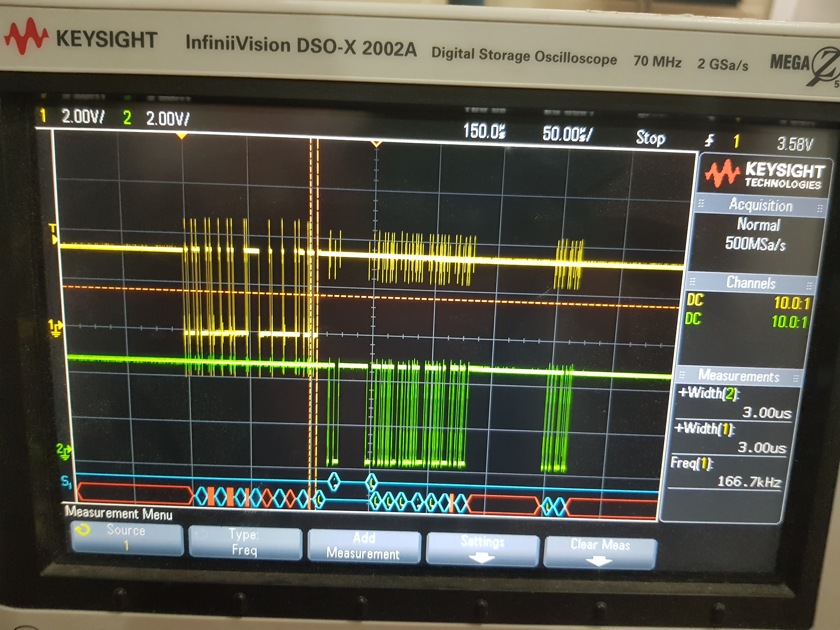Click the hollow time reference triangle marker

pos(376,144)
